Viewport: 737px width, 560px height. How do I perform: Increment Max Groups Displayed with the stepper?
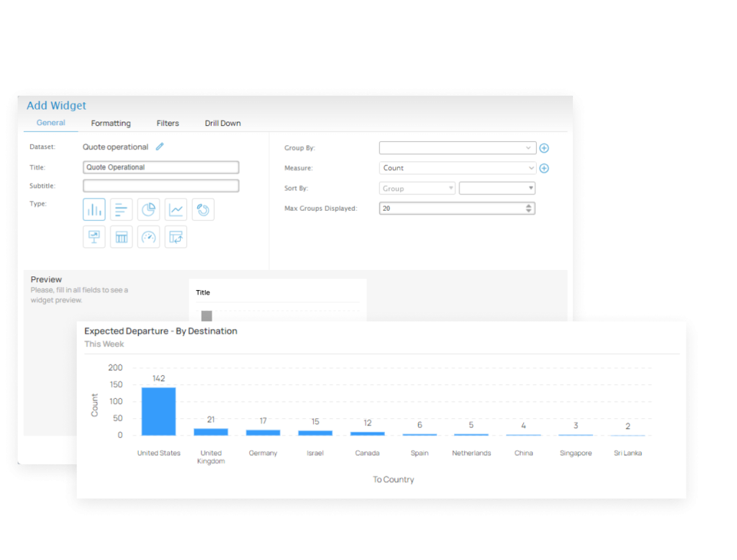click(528, 206)
